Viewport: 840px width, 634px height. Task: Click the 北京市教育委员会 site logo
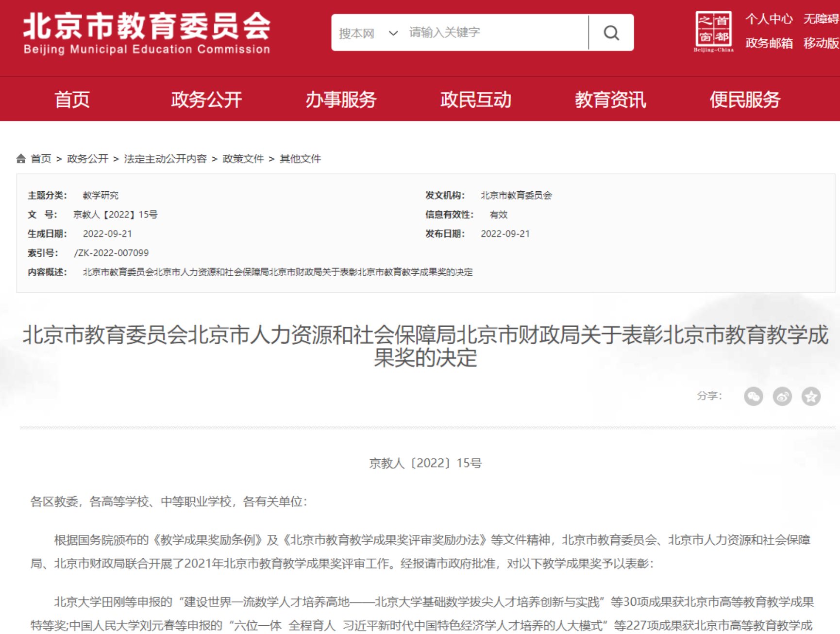click(x=147, y=33)
